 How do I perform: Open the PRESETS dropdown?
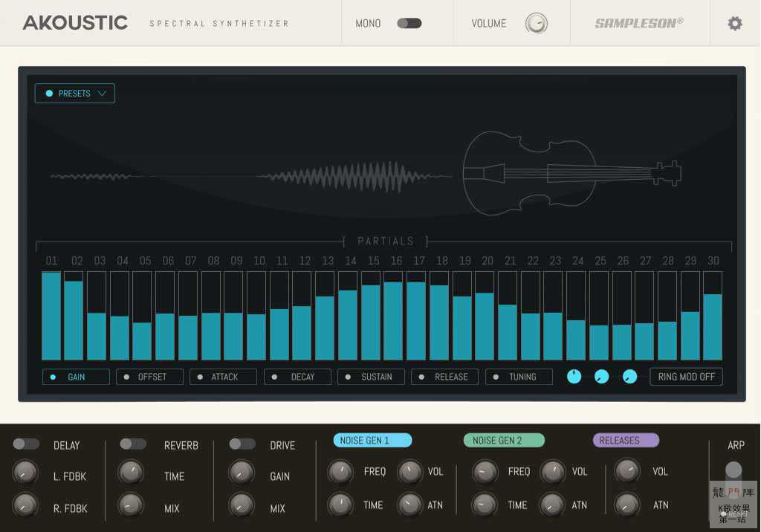coord(75,93)
